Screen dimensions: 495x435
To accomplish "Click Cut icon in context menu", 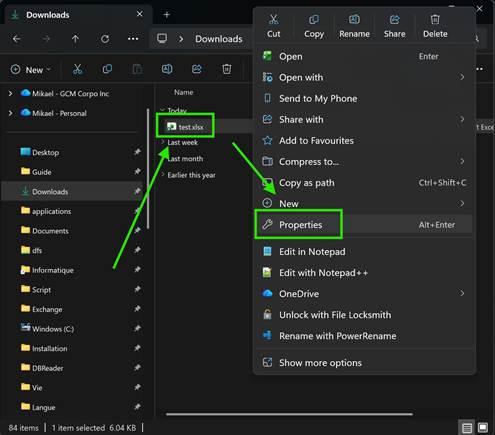I will 273,19.
